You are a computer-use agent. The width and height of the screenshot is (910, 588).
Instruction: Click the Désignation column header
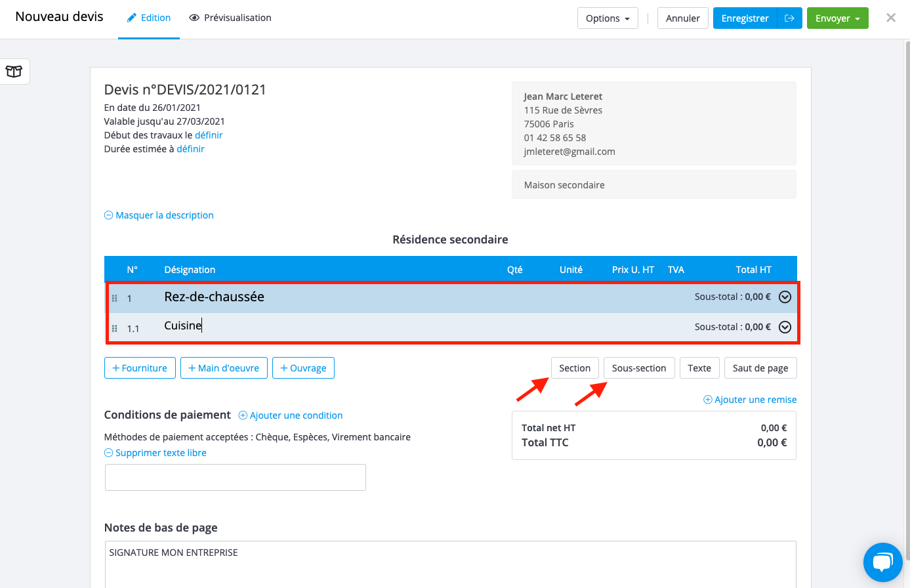coord(190,270)
